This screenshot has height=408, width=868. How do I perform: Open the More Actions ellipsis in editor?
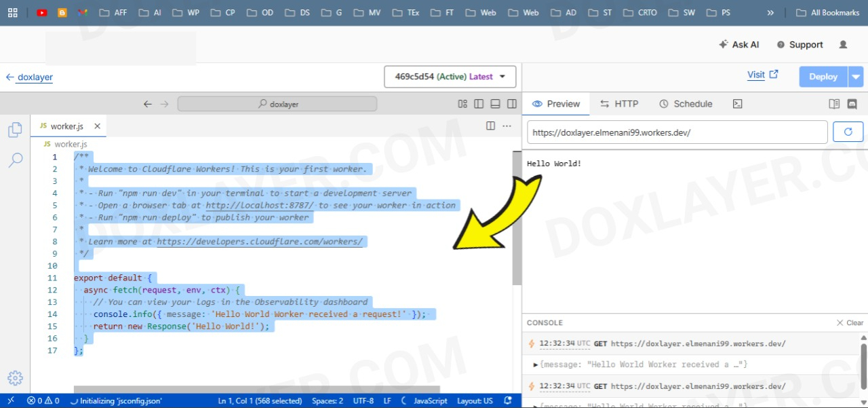pos(507,126)
